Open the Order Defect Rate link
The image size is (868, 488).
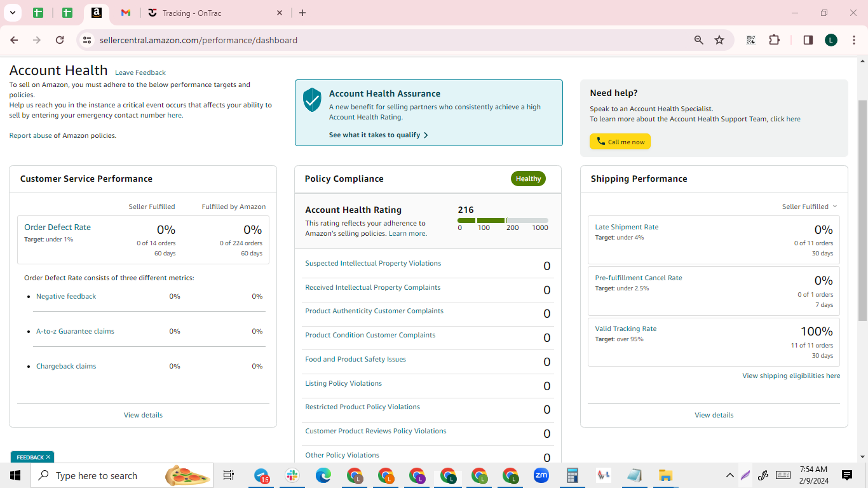coord(57,227)
